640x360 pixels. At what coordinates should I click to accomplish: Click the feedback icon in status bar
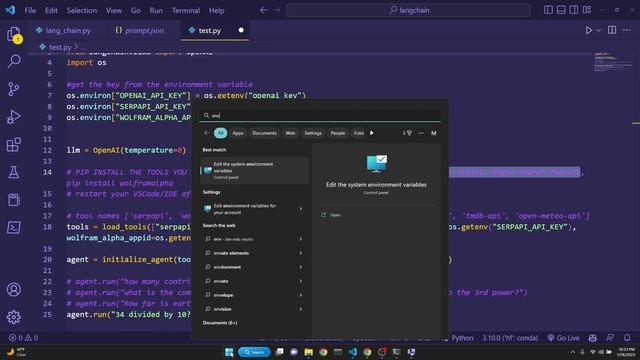point(610,338)
